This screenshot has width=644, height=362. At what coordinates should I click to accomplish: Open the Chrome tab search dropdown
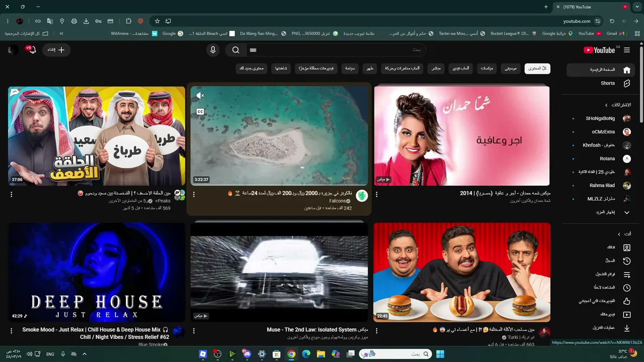coord(638,7)
